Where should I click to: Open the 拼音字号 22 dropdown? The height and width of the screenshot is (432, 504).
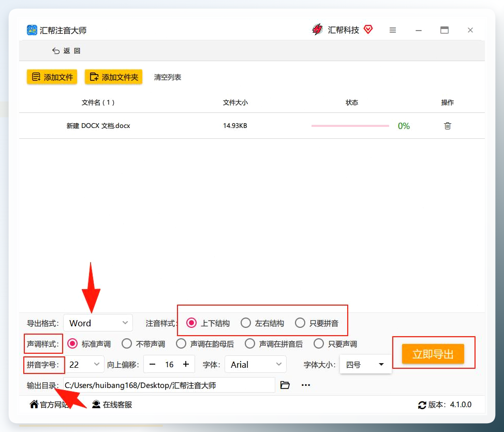click(84, 365)
